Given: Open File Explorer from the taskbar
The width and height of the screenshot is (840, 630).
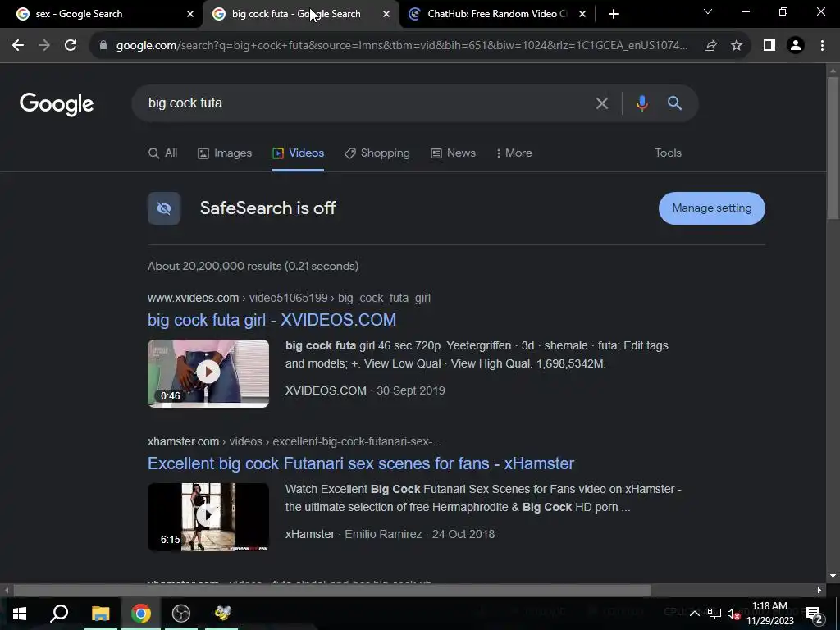Looking at the screenshot, I should [100, 614].
